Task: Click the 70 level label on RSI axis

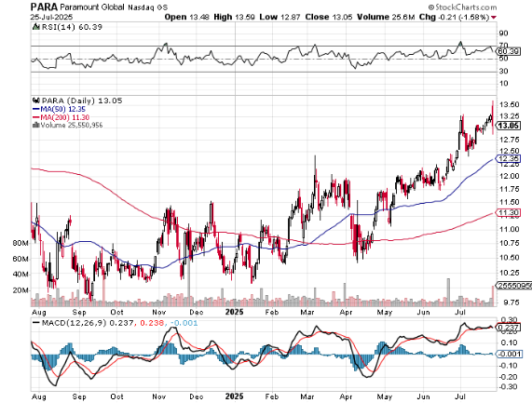Action: (x=503, y=45)
